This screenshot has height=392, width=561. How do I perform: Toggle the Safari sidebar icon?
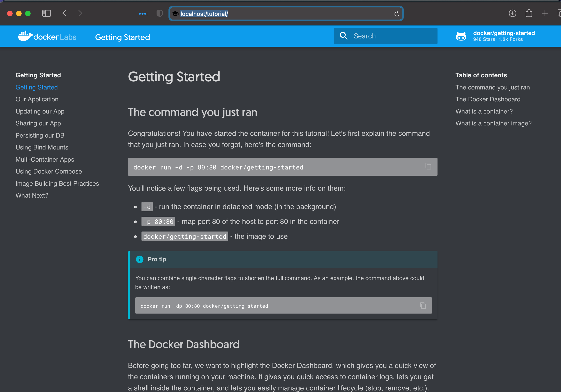(x=46, y=13)
